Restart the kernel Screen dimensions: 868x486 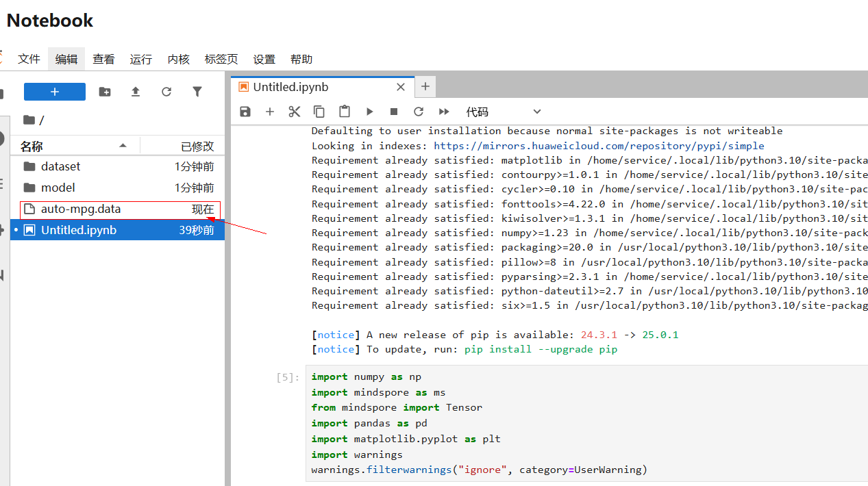coord(419,112)
